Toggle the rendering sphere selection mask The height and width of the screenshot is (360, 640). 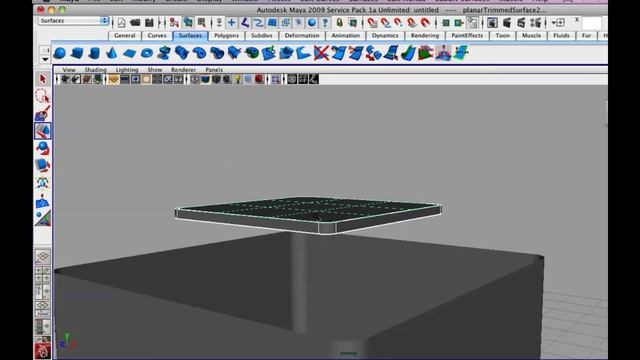click(x=312, y=23)
